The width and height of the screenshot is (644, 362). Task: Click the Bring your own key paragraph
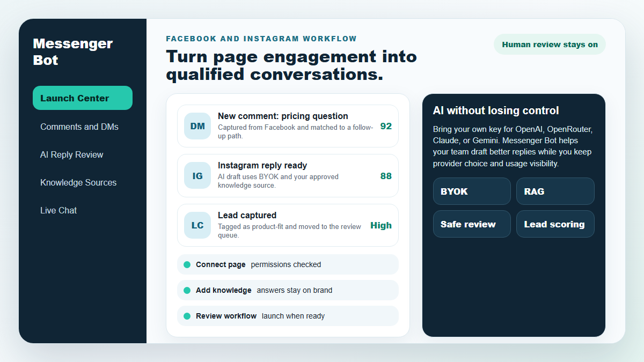[x=513, y=146]
